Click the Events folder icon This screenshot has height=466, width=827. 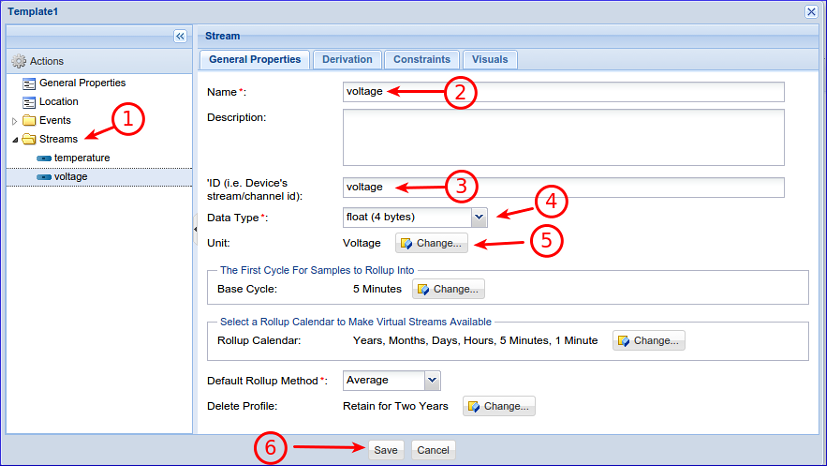click(x=29, y=121)
